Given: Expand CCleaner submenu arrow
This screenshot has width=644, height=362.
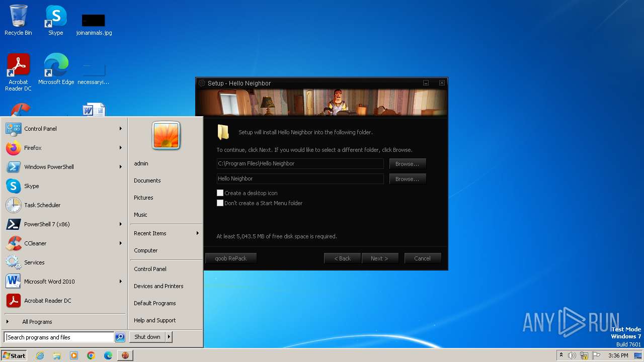Looking at the screenshot, I should click(121, 243).
